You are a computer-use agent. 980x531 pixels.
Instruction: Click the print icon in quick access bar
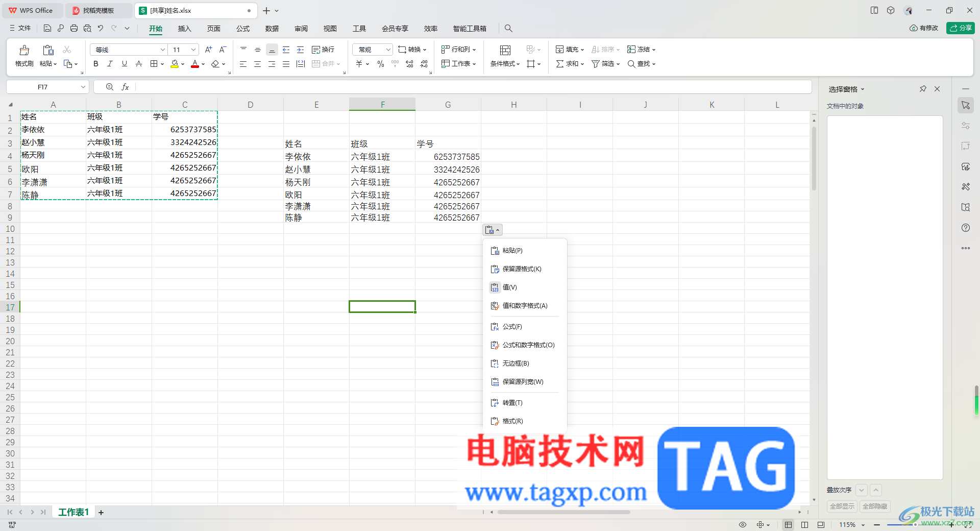(74, 28)
